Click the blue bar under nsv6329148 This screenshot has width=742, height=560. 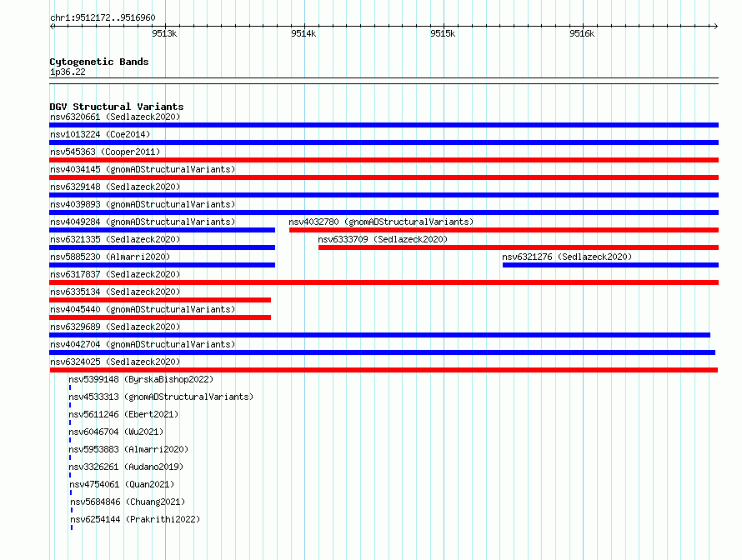click(x=384, y=195)
